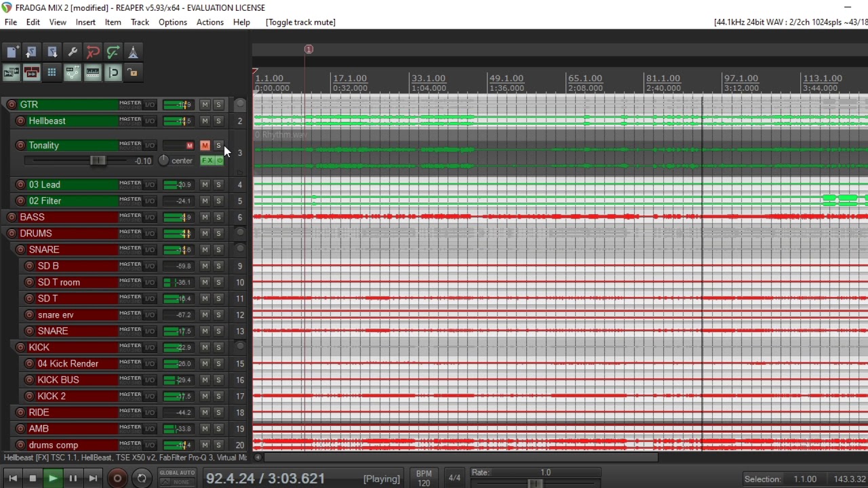The height and width of the screenshot is (488, 868).
Task: Open the Actions menu
Action: click(x=210, y=22)
